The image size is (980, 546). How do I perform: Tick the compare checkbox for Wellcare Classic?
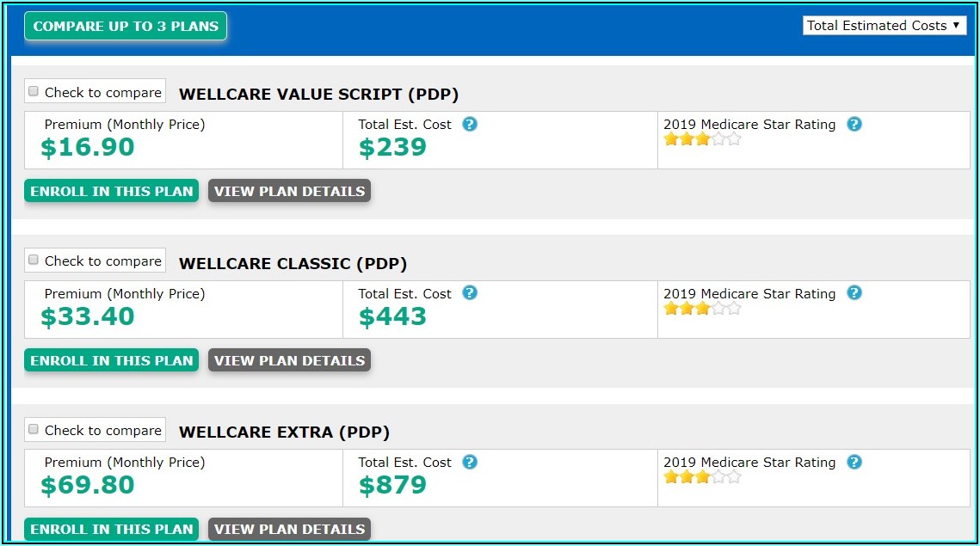click(34, 261)
